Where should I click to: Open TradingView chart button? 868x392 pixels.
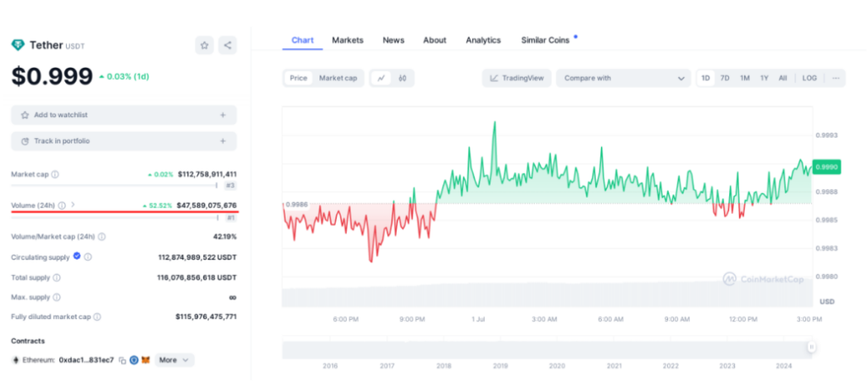coord(516,78)
